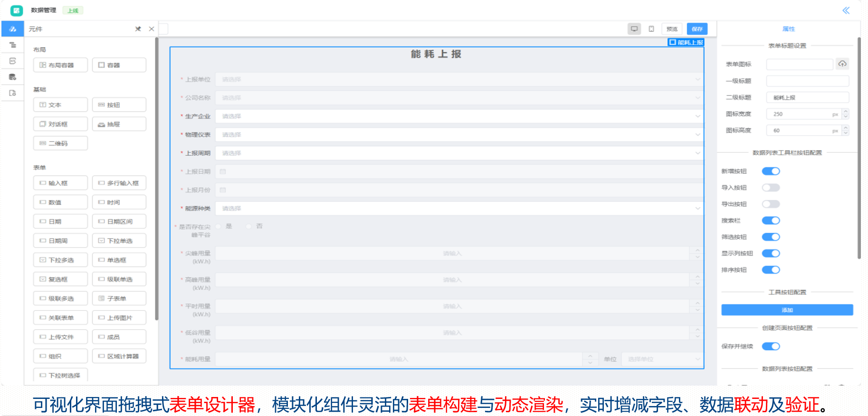Click the blue 添加 button
The image size is (868, 416).
787,310
